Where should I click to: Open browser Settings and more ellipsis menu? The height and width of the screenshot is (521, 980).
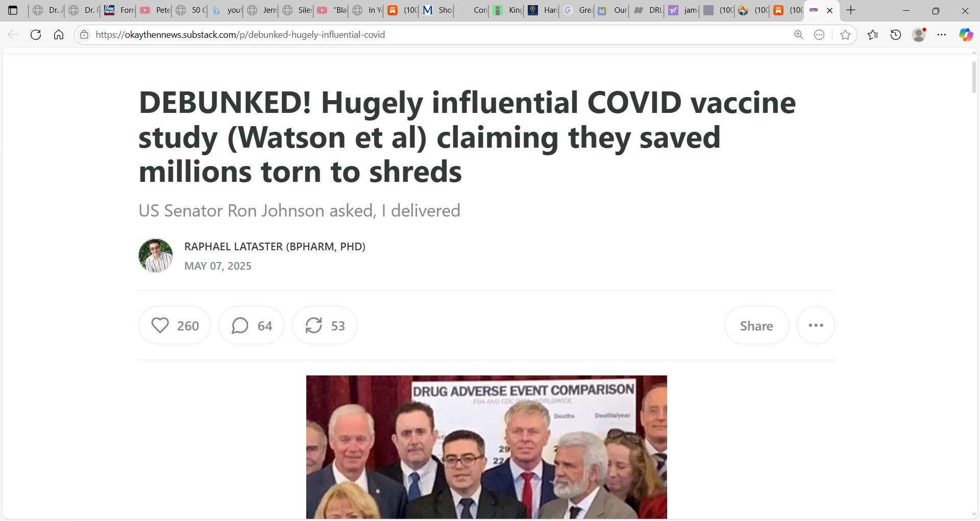click(x=942, y=35)
